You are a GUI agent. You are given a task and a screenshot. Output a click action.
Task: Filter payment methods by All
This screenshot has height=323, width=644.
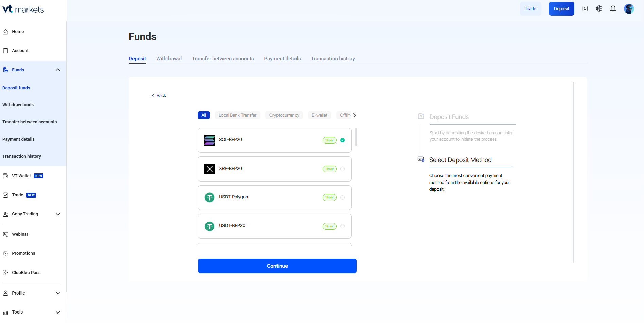coord(204,115)
